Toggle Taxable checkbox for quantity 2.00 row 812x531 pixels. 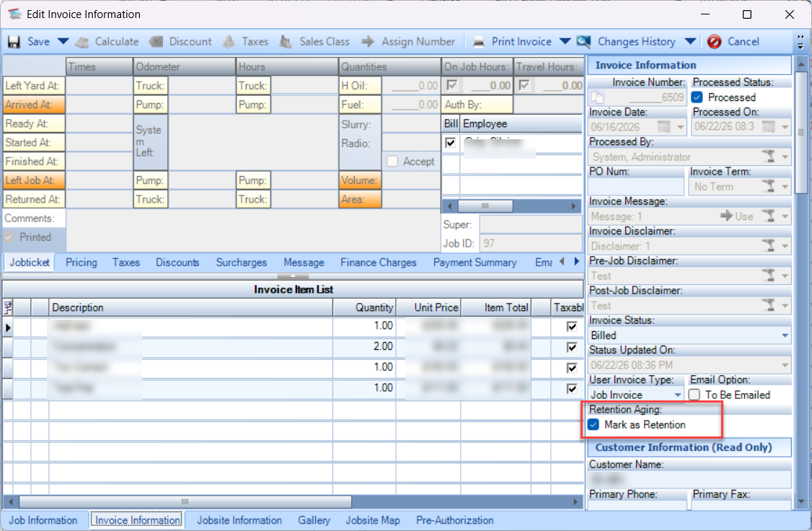pyautogui.click(x=572, y=347)
